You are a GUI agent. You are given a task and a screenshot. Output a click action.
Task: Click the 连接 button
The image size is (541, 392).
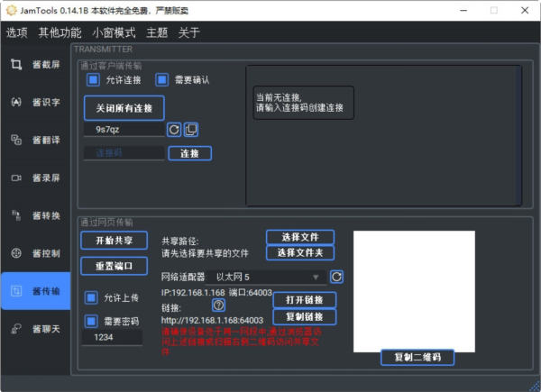[189, 153]
